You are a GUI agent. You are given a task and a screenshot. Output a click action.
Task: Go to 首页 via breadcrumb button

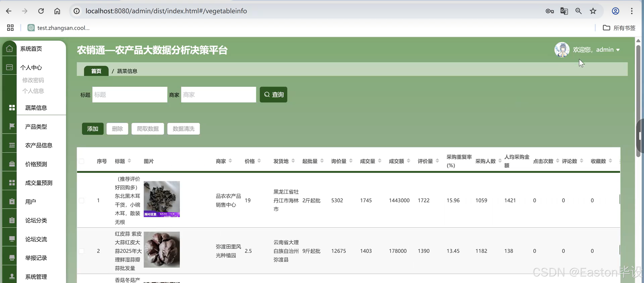pos(96,71)
